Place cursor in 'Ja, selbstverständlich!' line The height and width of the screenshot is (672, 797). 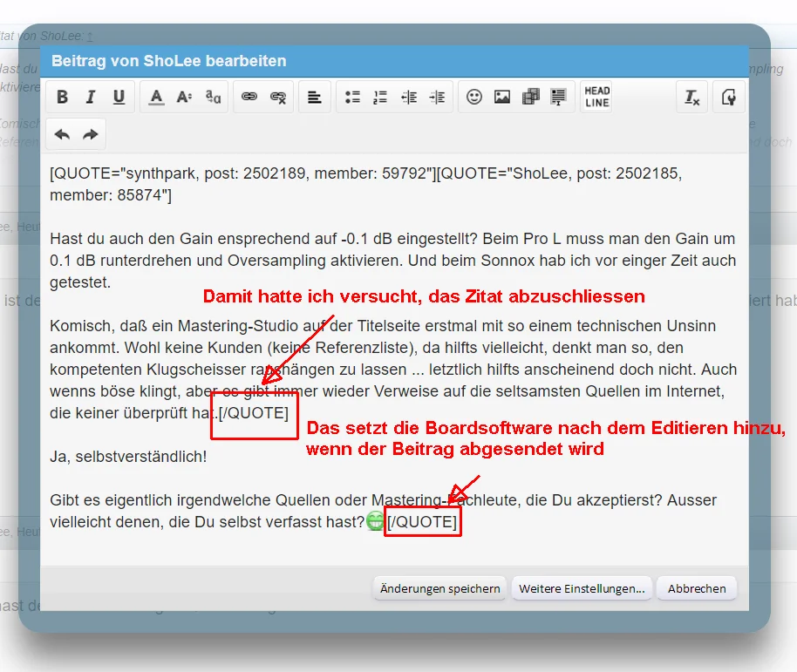[x=128, y=457]
